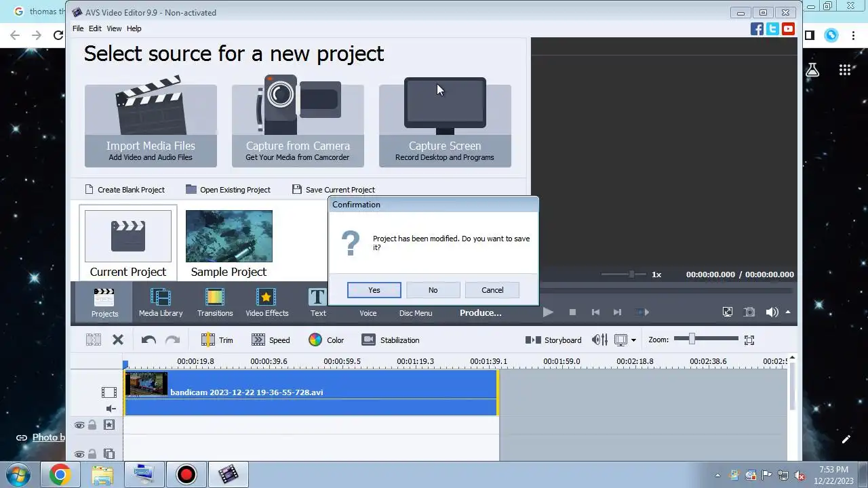Go to previous frame
Screen dimensions: 868x488
pyautogui.click(x=595, y=312)
